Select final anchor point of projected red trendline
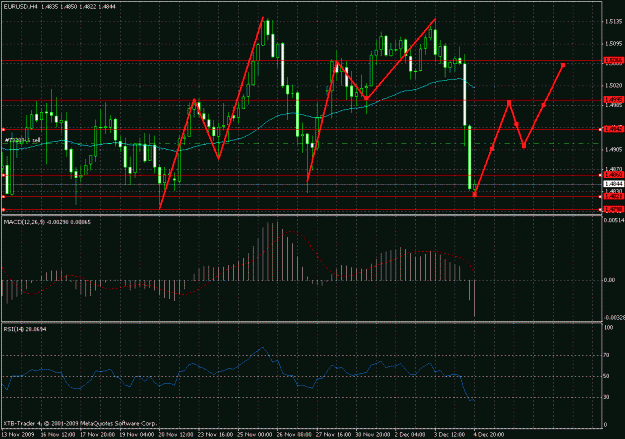This screenshot has height=439, width=625. [563, 65]
